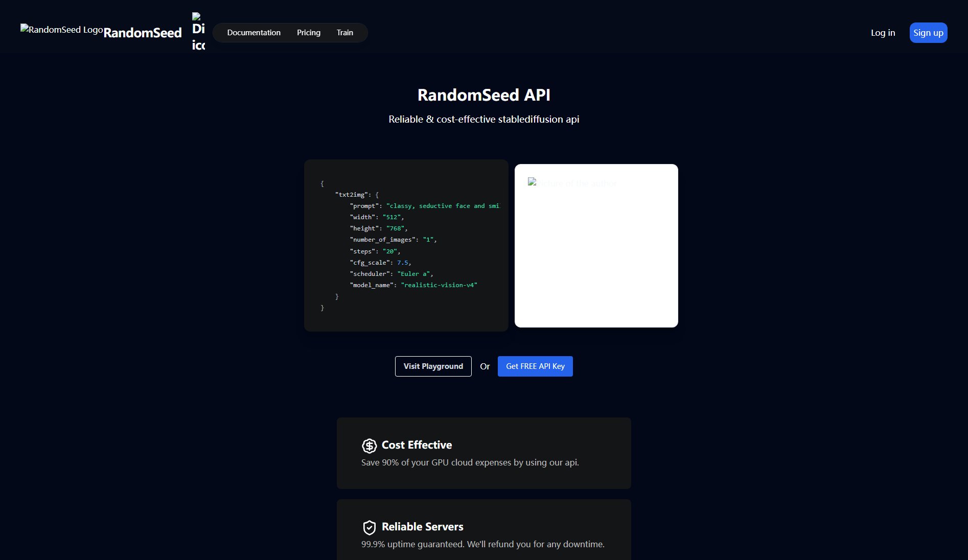Click the number_of_images line in code
968x560 pixels.
tap(393, 240)
